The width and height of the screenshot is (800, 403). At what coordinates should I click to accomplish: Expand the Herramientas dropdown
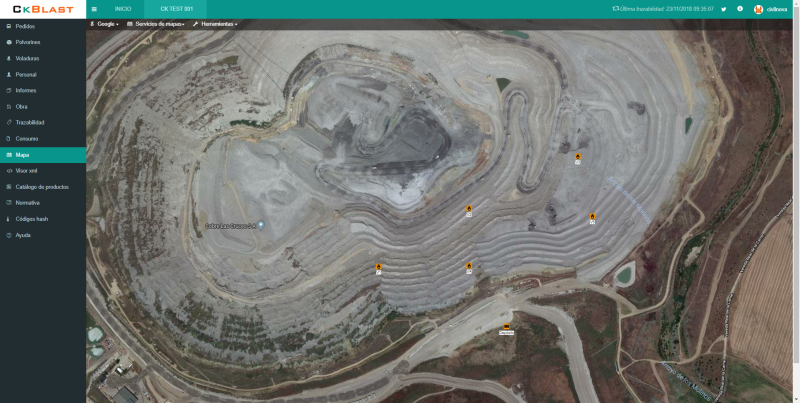(215, 23)
